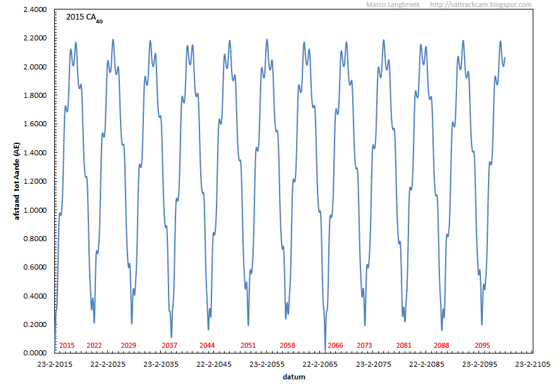Select the 2015 CA40 chart title
The height and width of the screenshot is (392, 558).
(84, 18)
